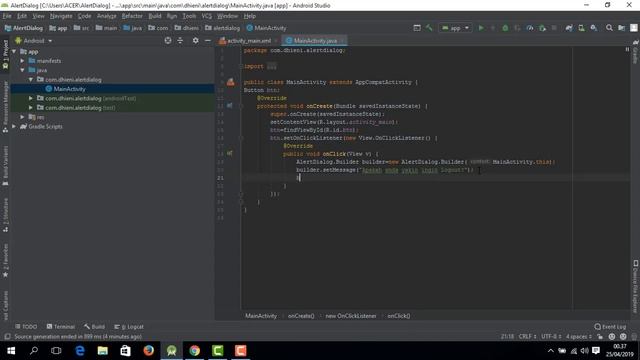Screen dimensions: 640x360
Task: Open the Gradle side panel tab
Action: [635, 52]
